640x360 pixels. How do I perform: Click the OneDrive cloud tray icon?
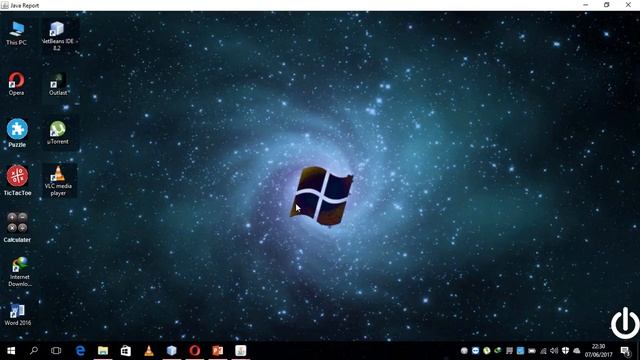577,351
